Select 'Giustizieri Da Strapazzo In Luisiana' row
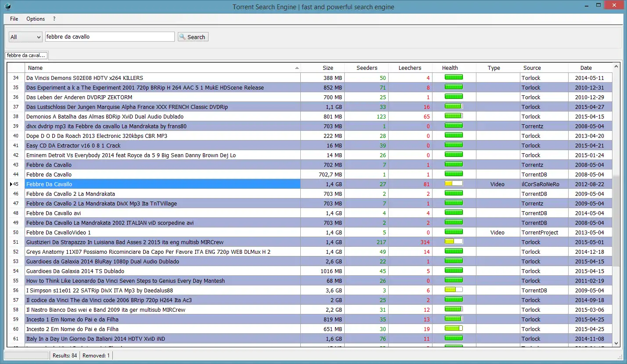This screenshot has height=364, width=627. coord(310,242)
